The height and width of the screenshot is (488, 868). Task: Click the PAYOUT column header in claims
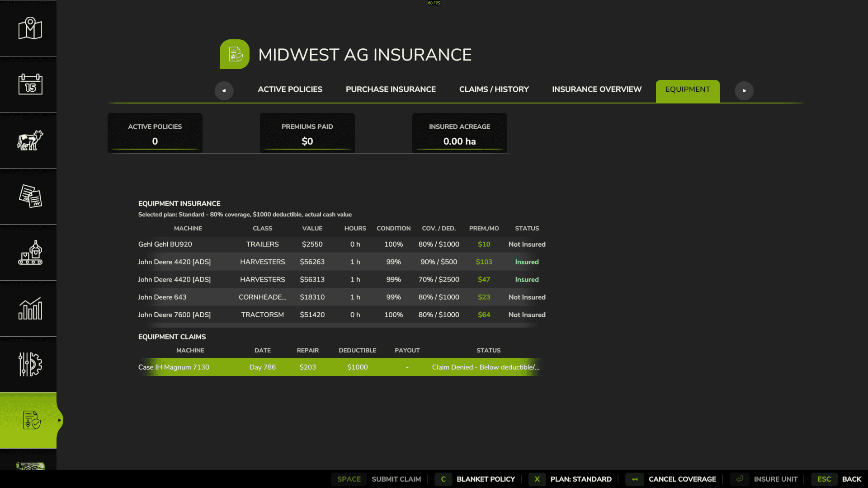click(x=407, y=350)
